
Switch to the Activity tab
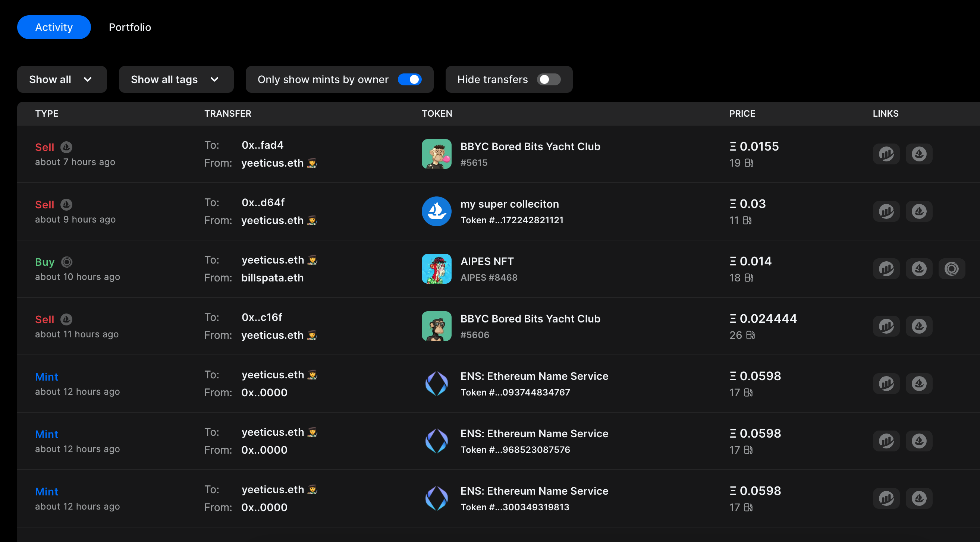coord(54,27)
